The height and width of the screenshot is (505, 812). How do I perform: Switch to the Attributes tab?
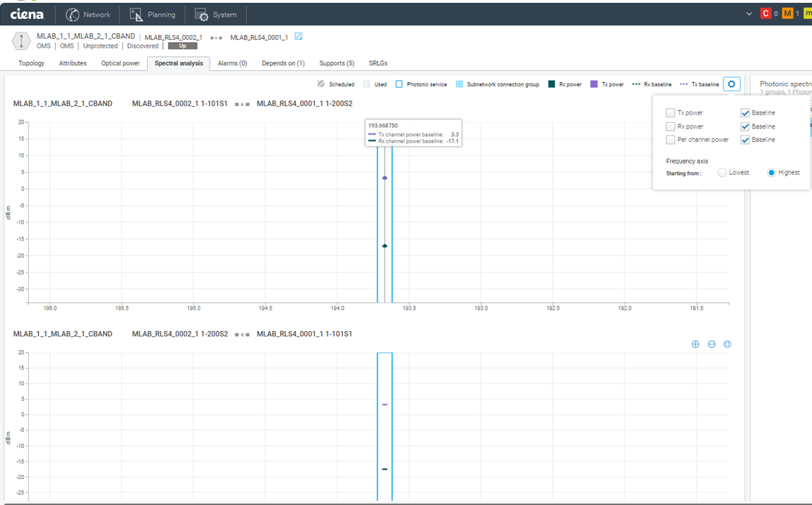[72, 63]
